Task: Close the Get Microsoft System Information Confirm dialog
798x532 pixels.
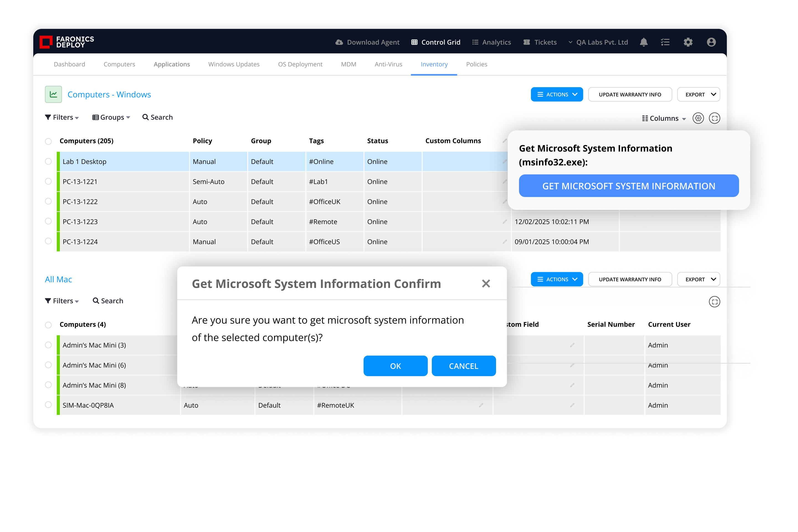Action: click(x=486, y=284)
